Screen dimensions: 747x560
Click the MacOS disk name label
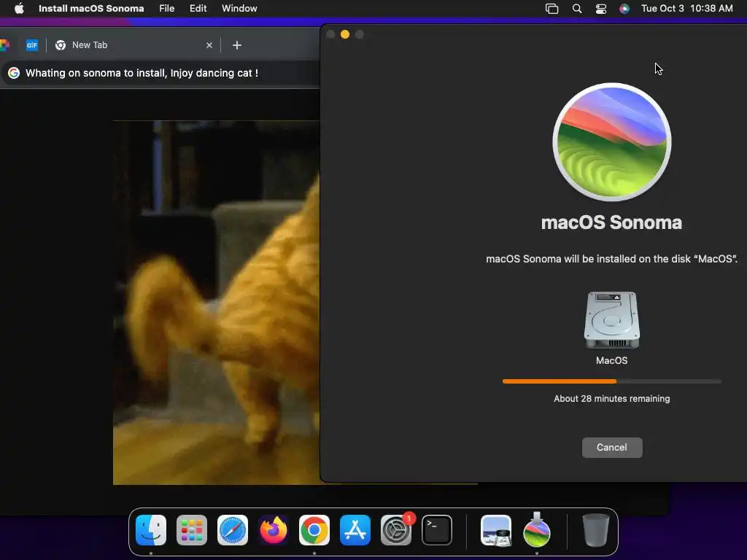click(612, 360)
